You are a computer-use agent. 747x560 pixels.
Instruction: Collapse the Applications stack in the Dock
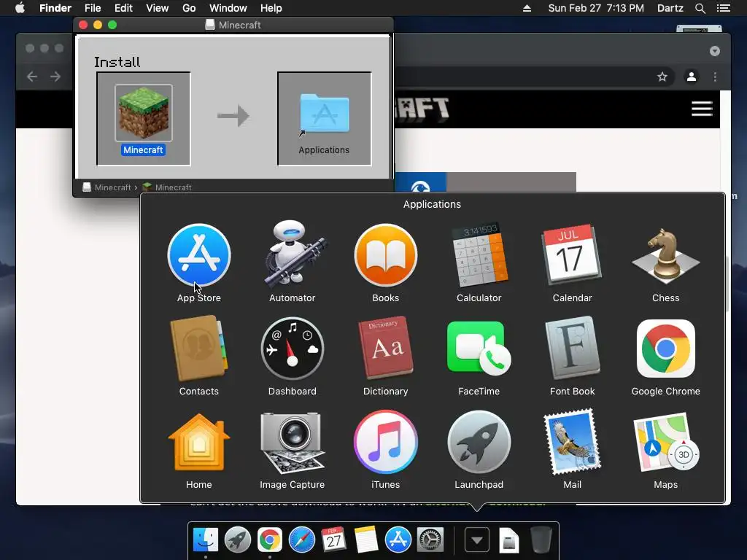click(477, 540)
